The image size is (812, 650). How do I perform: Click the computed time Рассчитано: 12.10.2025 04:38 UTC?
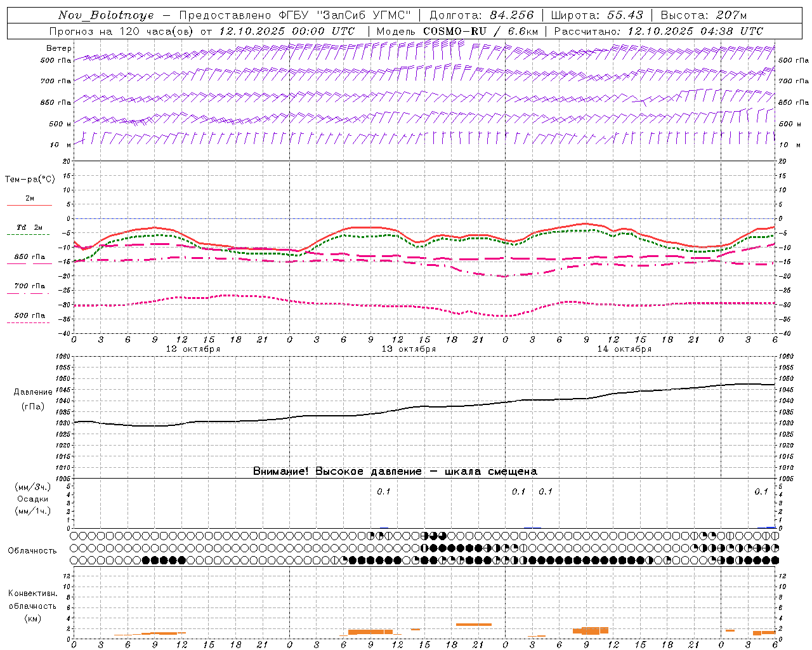click(x=658, y=31)
